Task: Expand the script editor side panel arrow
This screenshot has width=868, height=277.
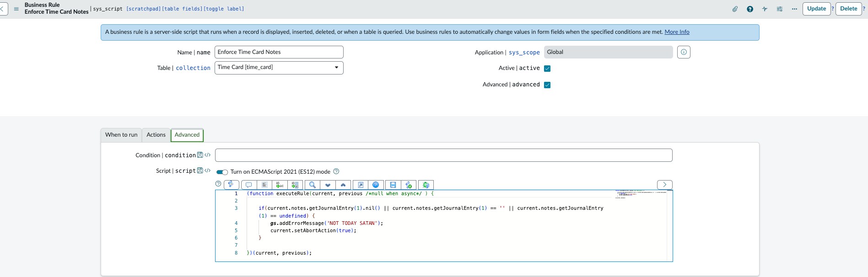Action: pyautogui.click(x=664, y=185)
